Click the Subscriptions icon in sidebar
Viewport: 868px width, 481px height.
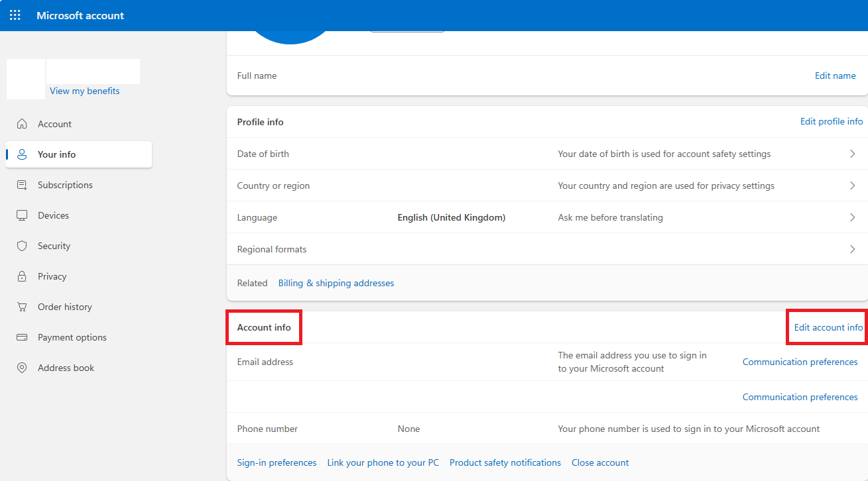(x=22, y=185)
